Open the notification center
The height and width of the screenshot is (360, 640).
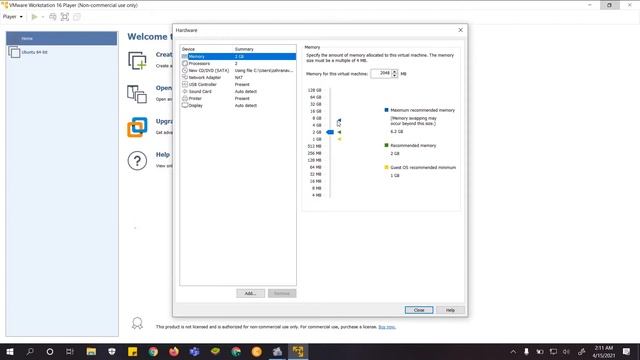pos(627,351)
